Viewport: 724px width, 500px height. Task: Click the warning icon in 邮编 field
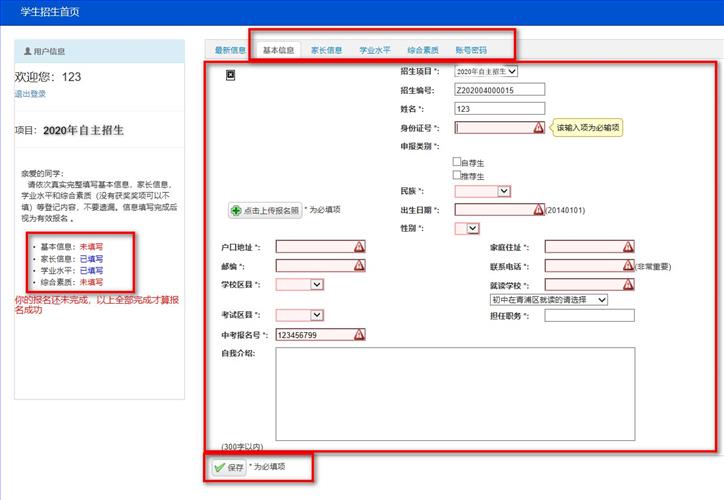point(359,266)
